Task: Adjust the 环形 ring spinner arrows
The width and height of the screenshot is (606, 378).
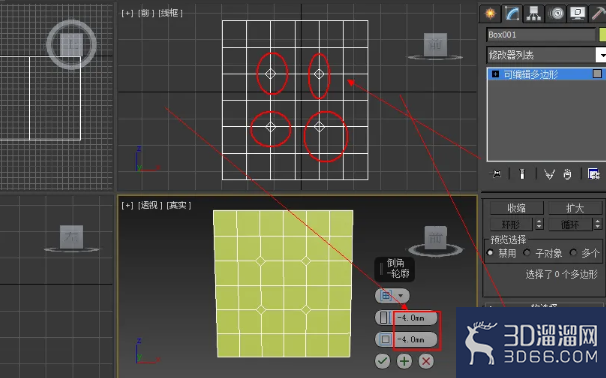Action: 539,224
